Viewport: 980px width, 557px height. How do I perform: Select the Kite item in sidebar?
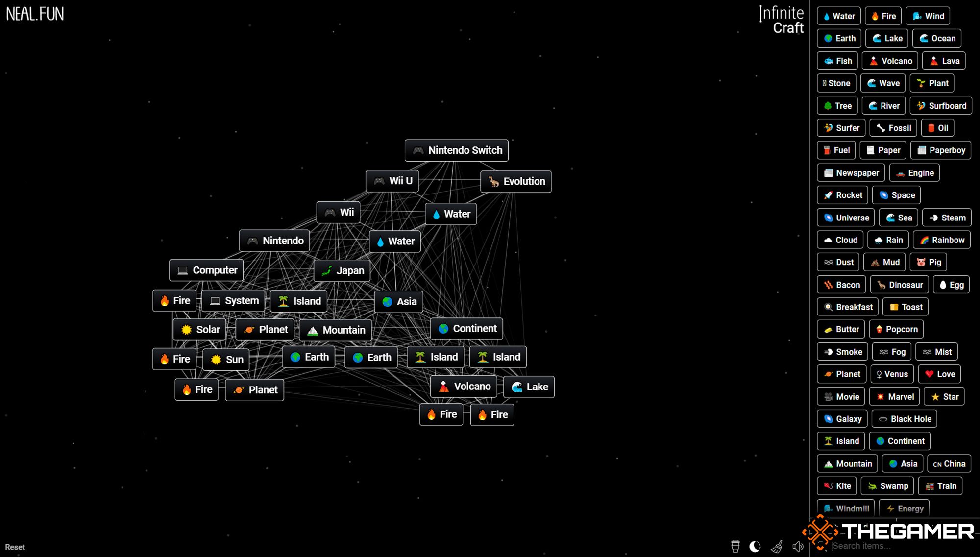pos(837,486)
